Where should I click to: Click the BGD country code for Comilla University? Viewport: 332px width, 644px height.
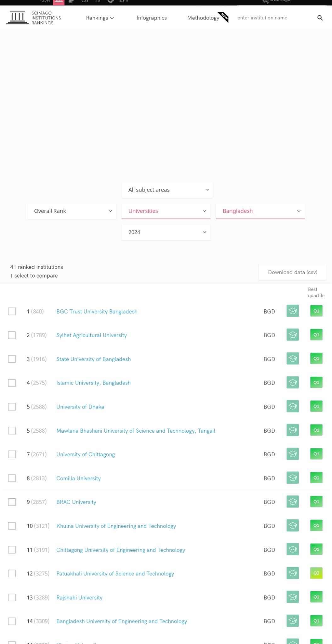pos(269,478)
